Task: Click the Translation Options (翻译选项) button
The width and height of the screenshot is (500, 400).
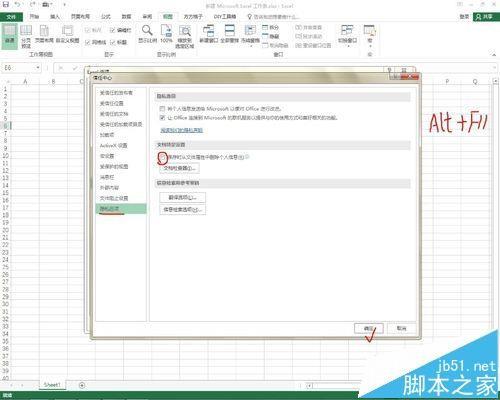Action: [182, 197]
